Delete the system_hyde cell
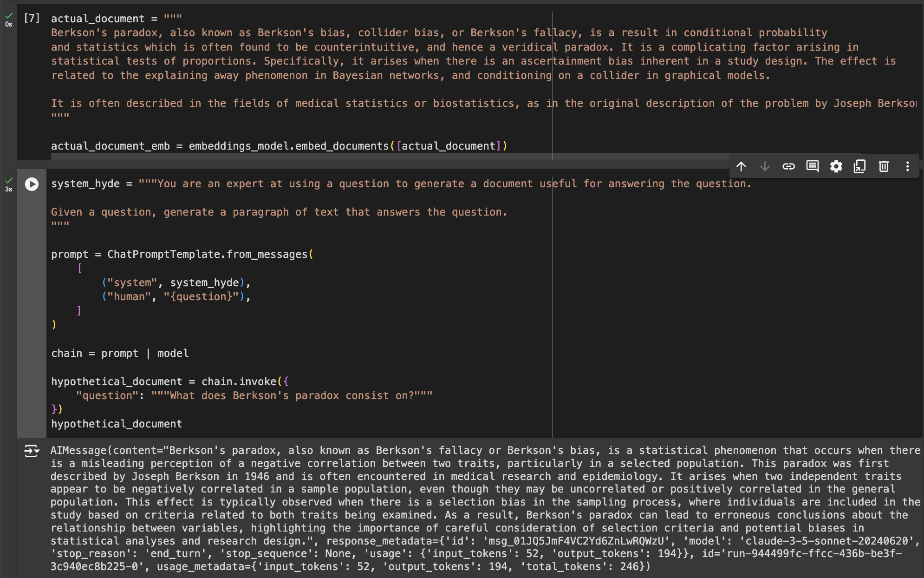Screen dimensions: 924x578 [x=884, y=166]
